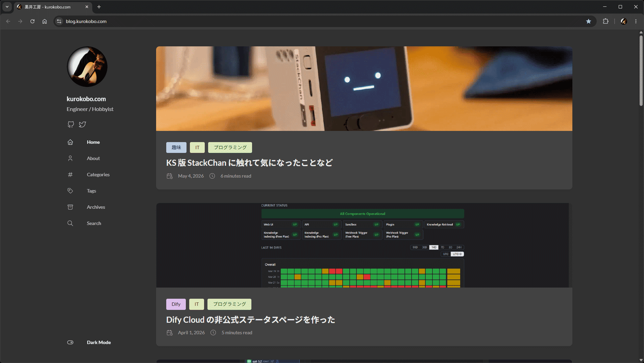
Task: Open the Chrome profile avatar icon
Action: [x=624, y=21]
